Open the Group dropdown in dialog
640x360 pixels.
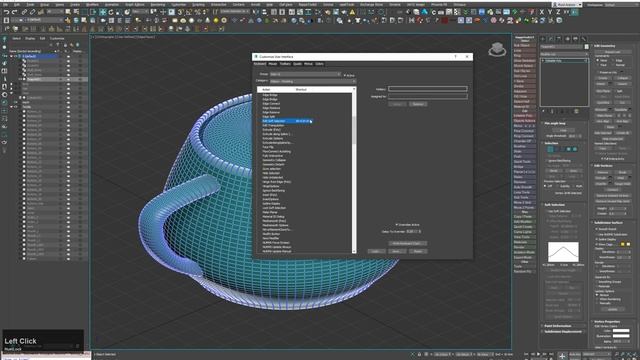(x=305, y=74)
